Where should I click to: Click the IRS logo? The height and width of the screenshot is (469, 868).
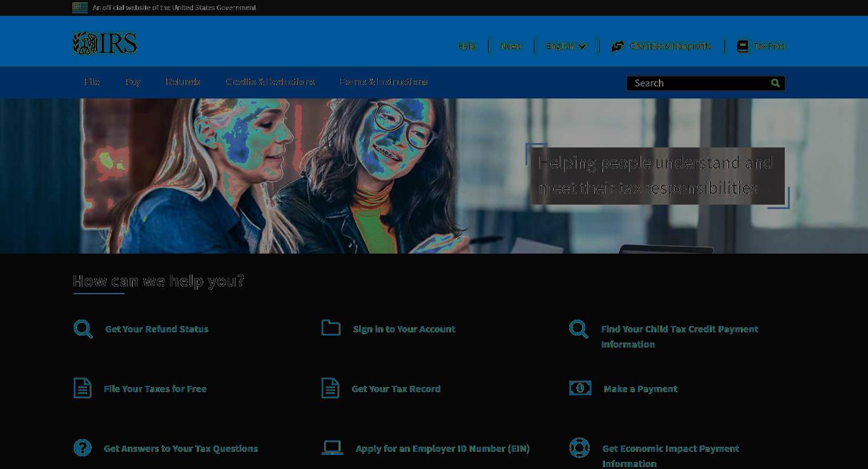pos(105,43)
